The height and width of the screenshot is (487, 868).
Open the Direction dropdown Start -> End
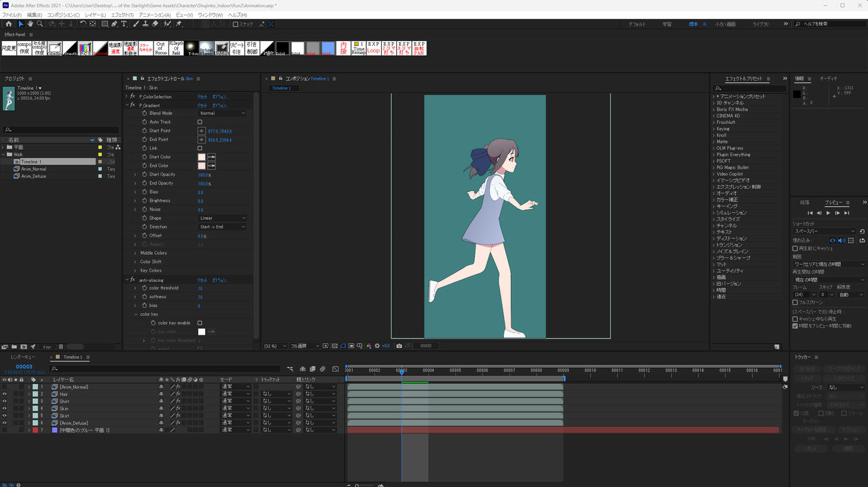pos(223,227)
